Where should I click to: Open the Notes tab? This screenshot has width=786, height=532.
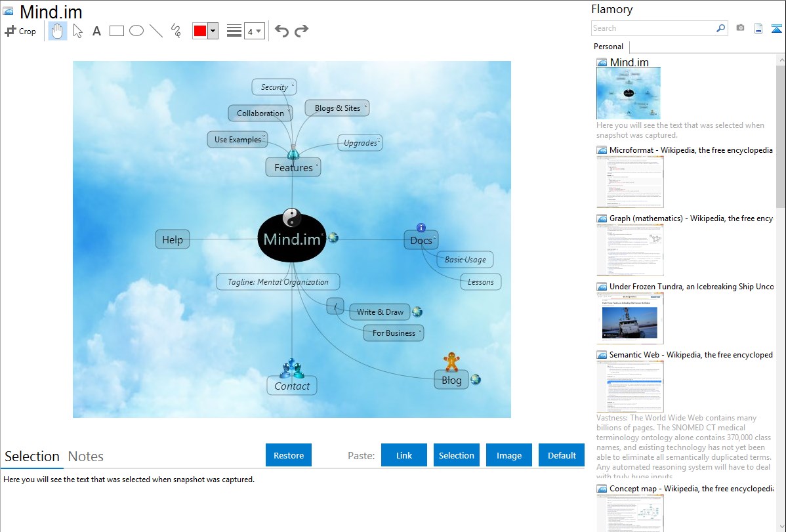[x=86, y=457]
